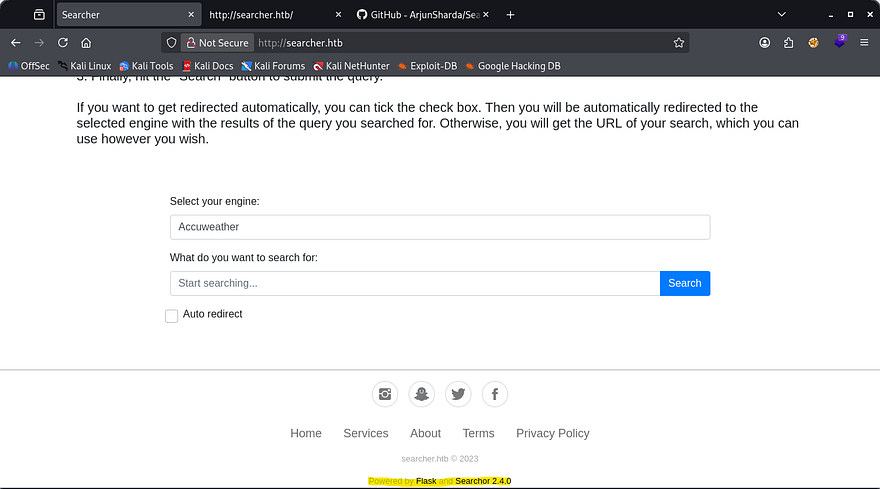Open the Facebook social icon
The height and width of the screenshot is (489, 880).
tap(495, 394)
